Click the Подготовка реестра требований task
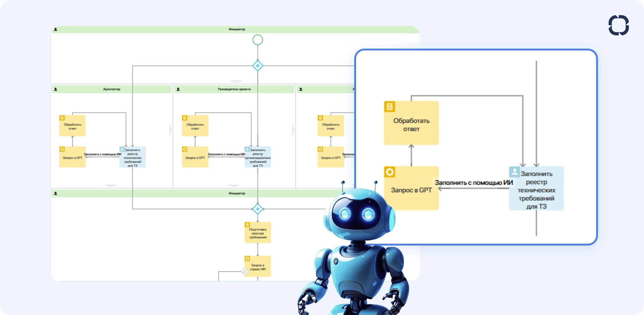 tap(258, 233)
